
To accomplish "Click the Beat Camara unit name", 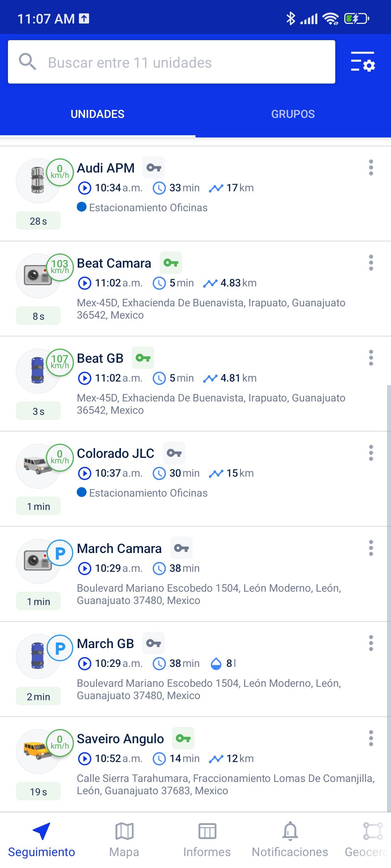I will pos(114,263).
